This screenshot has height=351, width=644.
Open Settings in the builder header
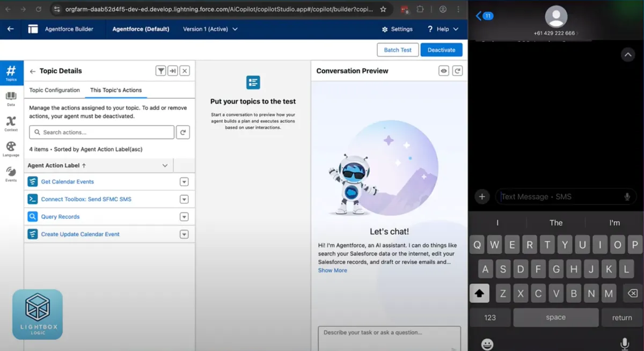397,29
